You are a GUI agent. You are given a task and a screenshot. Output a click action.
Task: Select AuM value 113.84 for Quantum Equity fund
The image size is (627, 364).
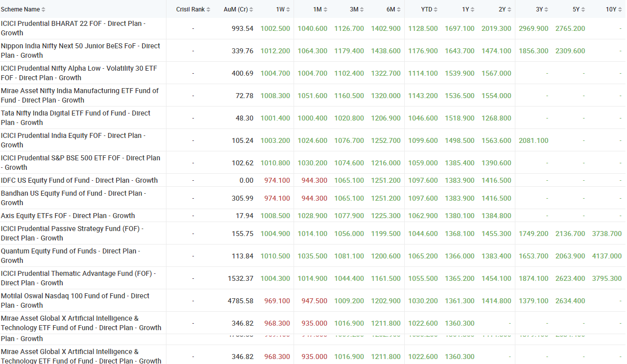tap(243, 256)
